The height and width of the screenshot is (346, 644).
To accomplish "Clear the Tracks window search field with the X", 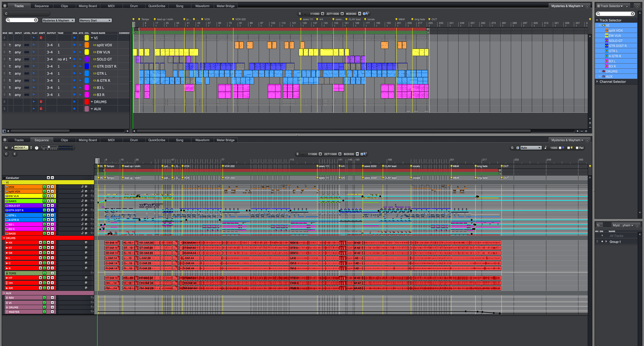I will pos(36,20).
